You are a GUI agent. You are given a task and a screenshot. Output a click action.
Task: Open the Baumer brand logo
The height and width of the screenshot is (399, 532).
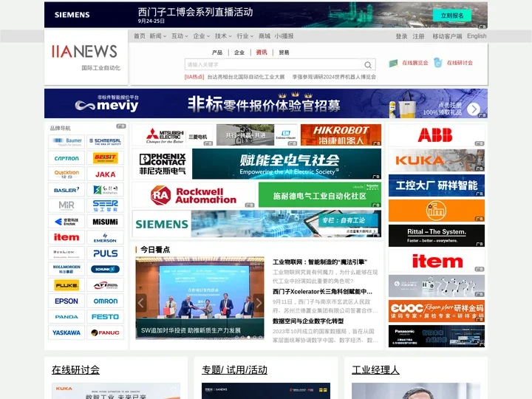66,141
